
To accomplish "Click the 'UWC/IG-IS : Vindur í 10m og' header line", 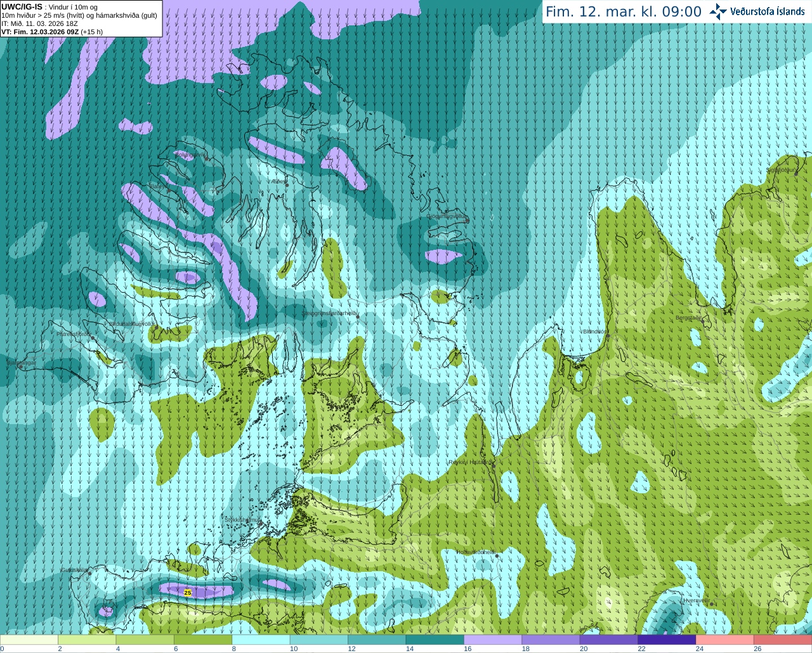I will (49, 7).
